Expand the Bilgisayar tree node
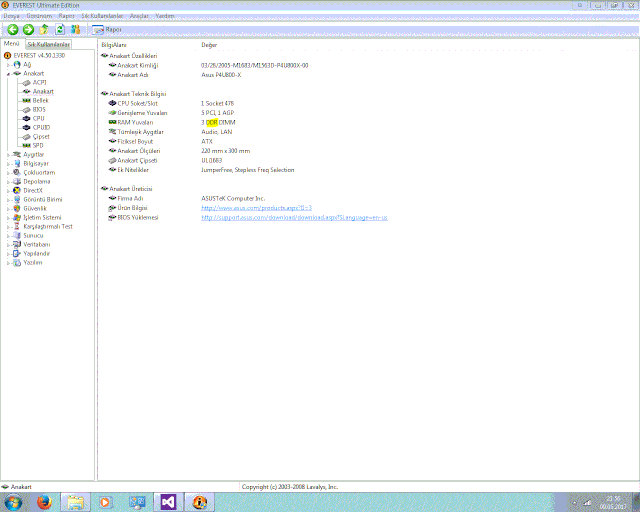The height and width of the screenshot is (512, 640). 8,164
